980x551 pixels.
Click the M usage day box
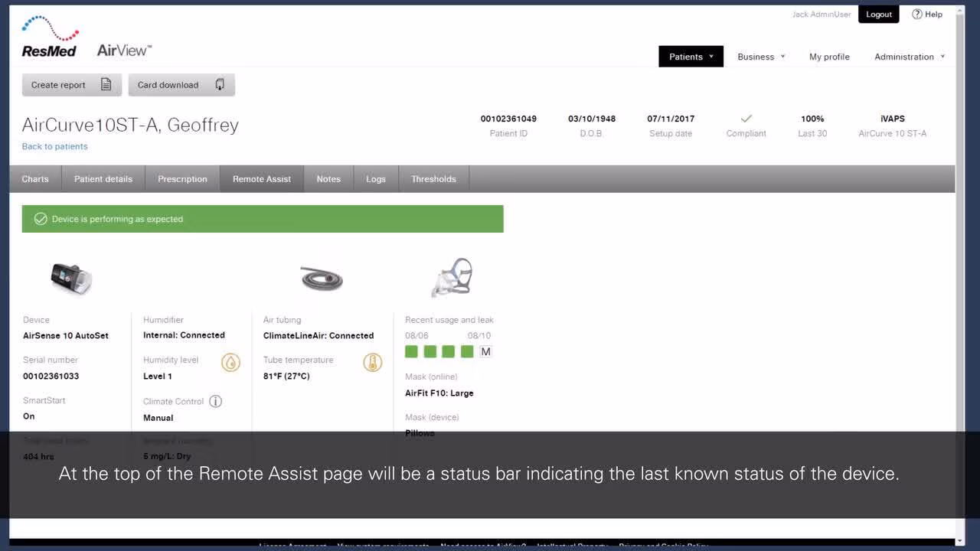[x=485, y=351]
